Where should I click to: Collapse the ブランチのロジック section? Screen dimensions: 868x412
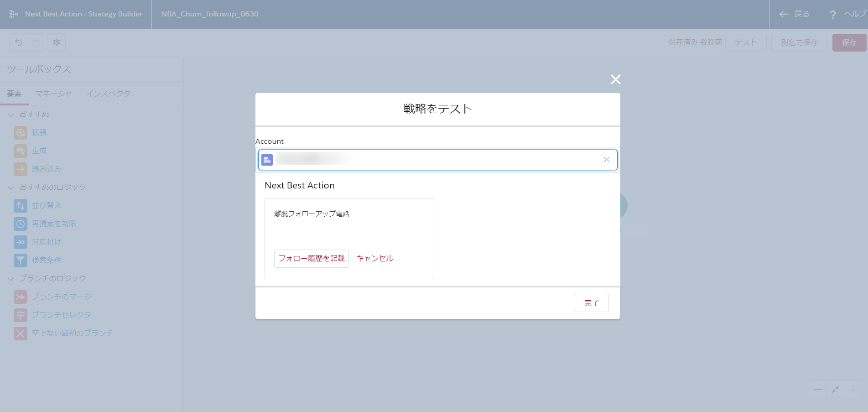click(11, 279)
